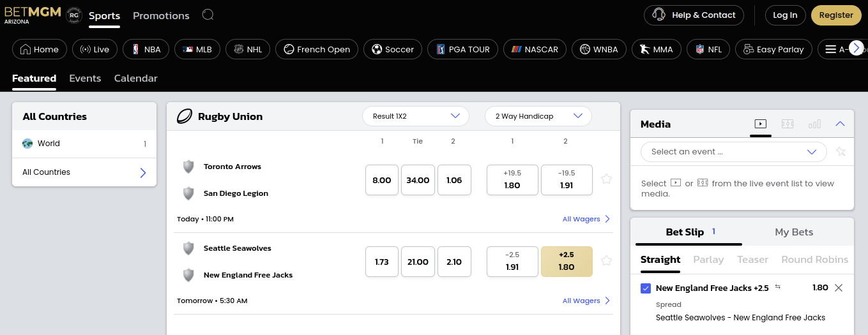Screen dimensions: 868x335
Task: Click the Log In button
Action: pos(785,15)
